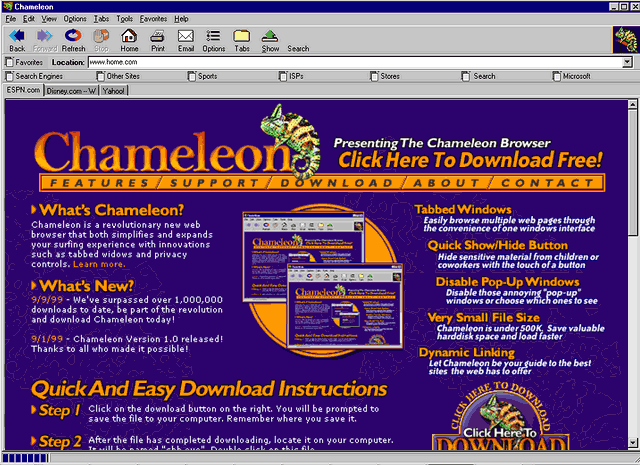The image size is (640, 465).
Task: Expand the Location address dropdown arrow
Action: tap(627, 62)
